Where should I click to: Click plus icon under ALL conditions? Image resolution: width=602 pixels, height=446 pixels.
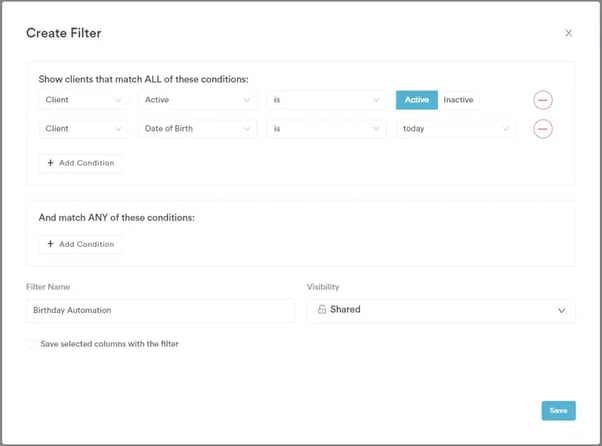[51, 163]
